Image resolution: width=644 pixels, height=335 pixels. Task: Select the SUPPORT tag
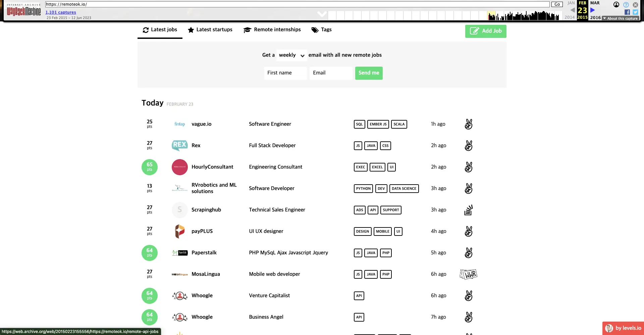point(391,210)
